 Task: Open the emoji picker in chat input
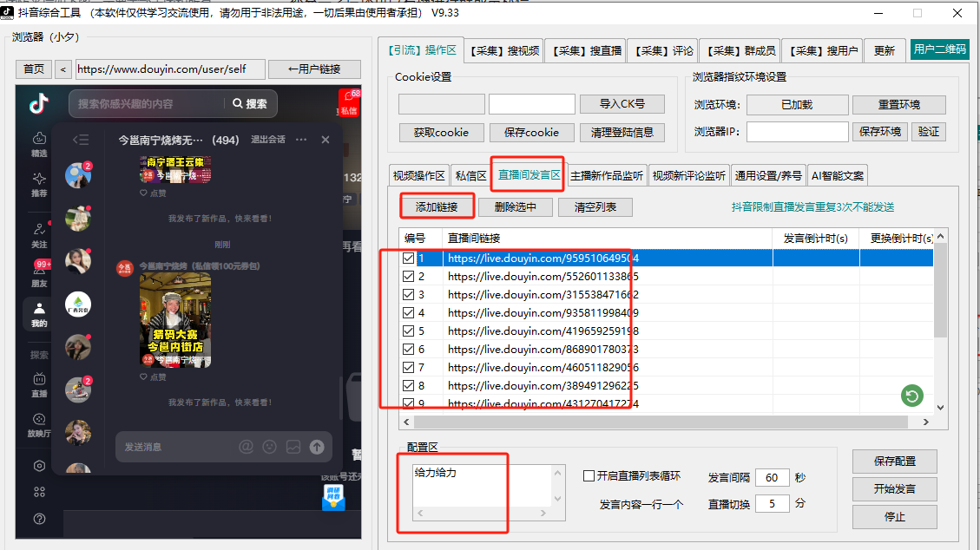[270, 447]
